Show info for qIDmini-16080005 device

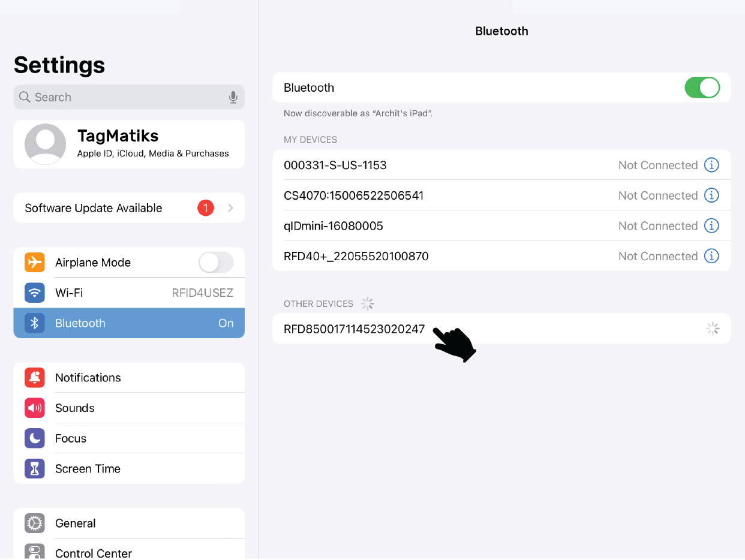[711, 226]
